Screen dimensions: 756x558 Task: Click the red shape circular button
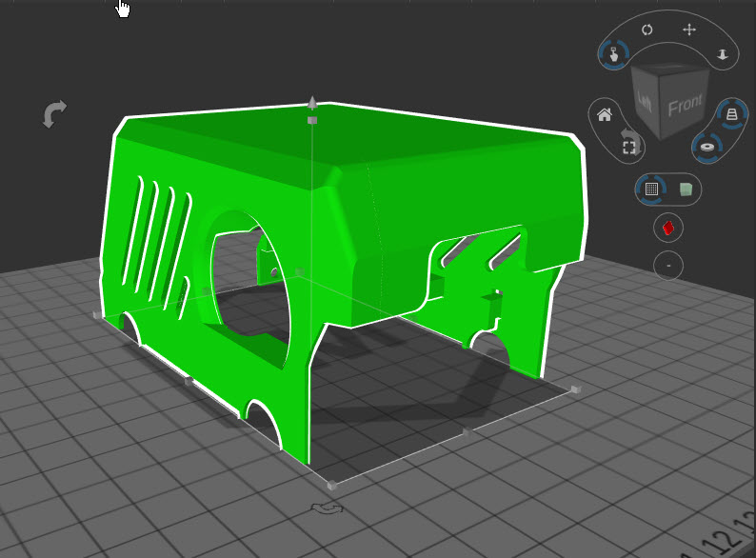point(668,228)
